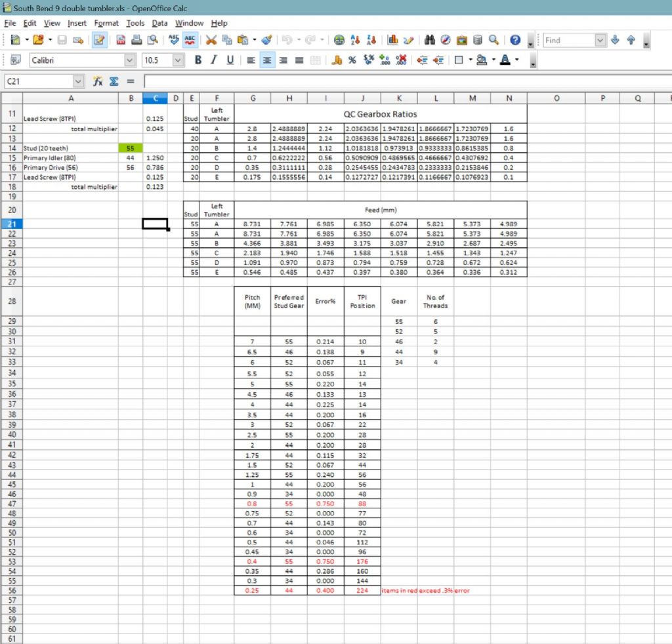Image resolution: width=672 pixels, height=644 pixels.
Task: Toggle italic formatting
Action: click(214, 60)
